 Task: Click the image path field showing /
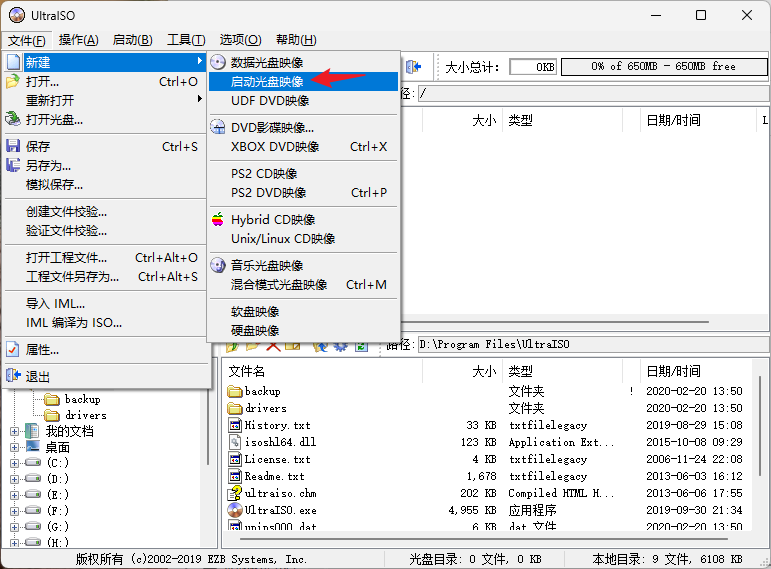pos(593,93)
